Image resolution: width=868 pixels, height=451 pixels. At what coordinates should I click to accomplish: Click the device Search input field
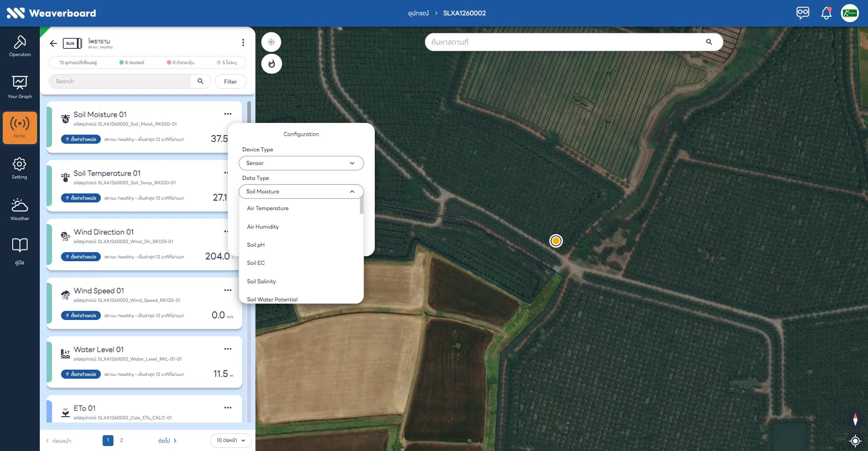point(120,81)
